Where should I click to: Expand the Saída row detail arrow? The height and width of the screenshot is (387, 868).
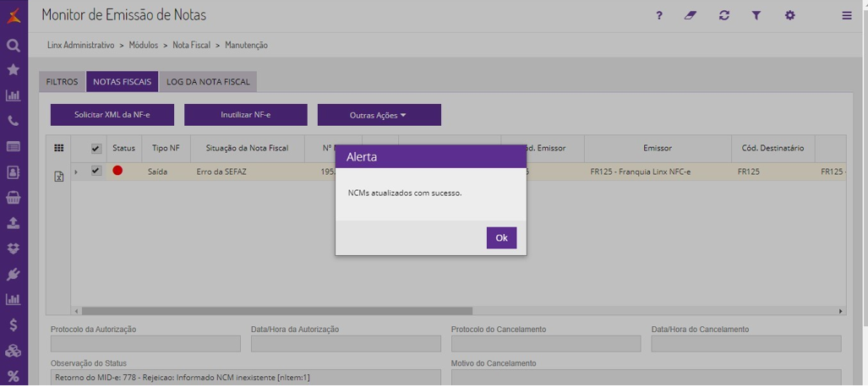[76, 172]
